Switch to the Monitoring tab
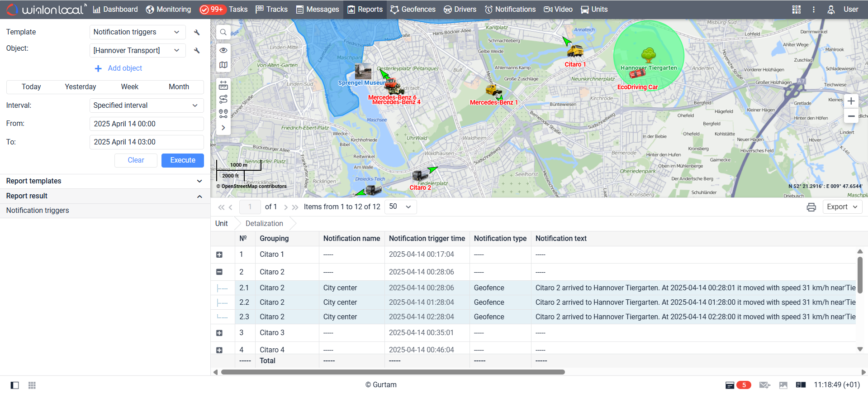Viewport: 868px width, 394px height. 169,10
